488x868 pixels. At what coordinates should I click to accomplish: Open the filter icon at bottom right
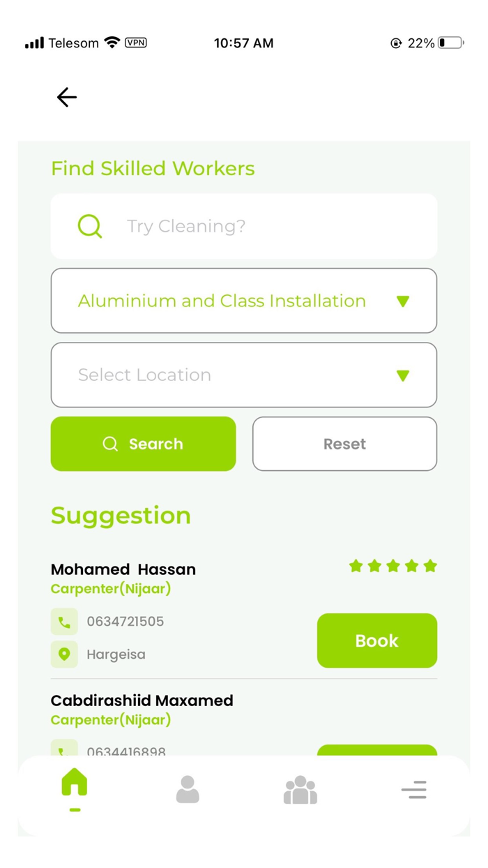click(x=413, y=788)
